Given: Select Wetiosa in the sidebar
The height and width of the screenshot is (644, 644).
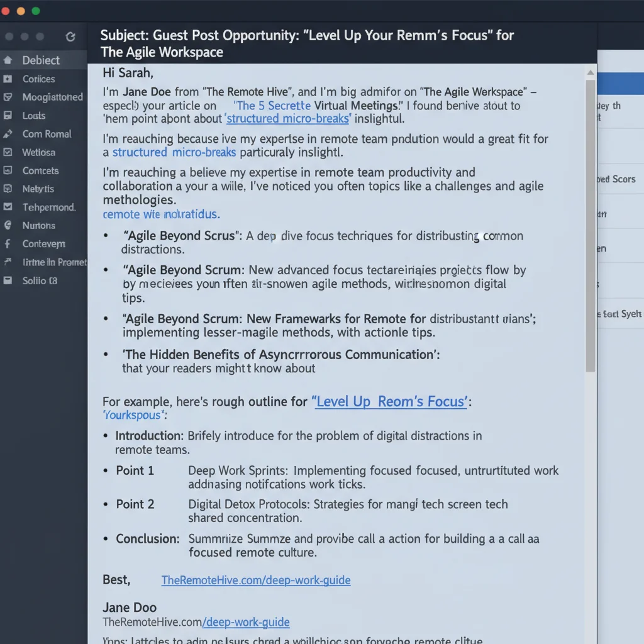Looking at the screenshot, I should coord(38,152).
